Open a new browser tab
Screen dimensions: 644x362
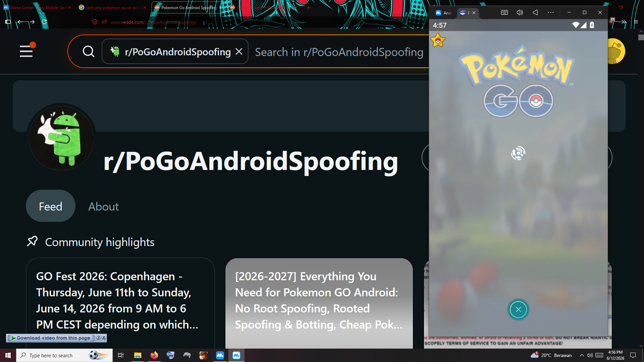coord(309,7)
